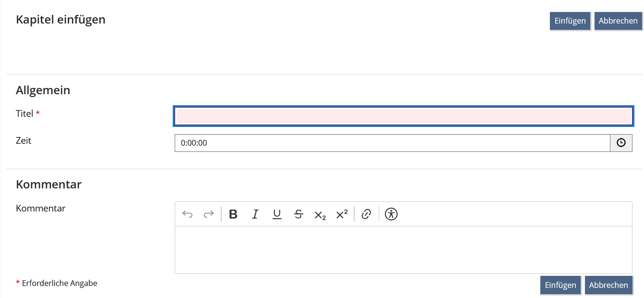The image size is (644, 298).
Task: Click the top Einfügen button
Action: click(x=570, y=21)
